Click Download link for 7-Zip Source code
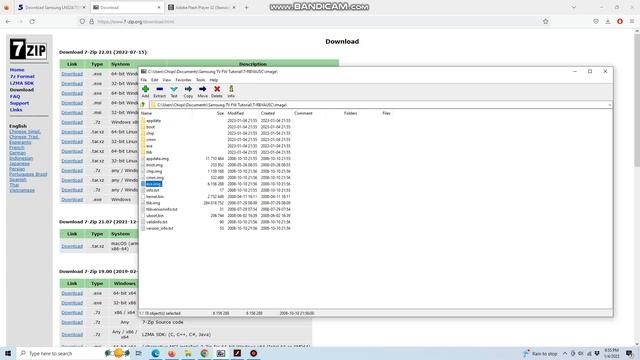This screenshot has width=640, height=360. (72, 322)
